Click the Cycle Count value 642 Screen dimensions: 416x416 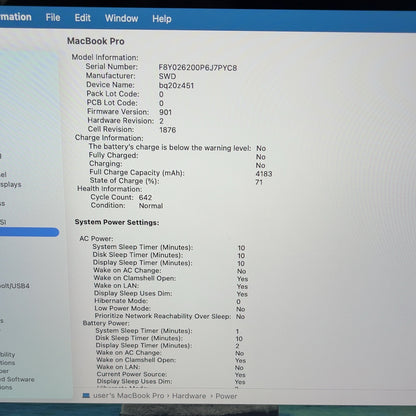tap(145, 197)
